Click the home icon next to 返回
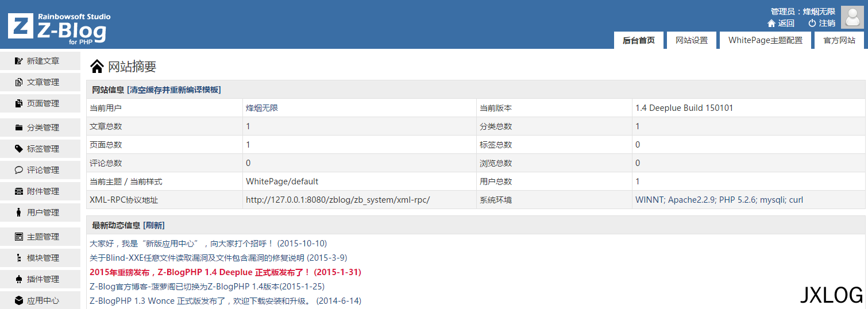This screenshot has width=868, height=309. 771,23
